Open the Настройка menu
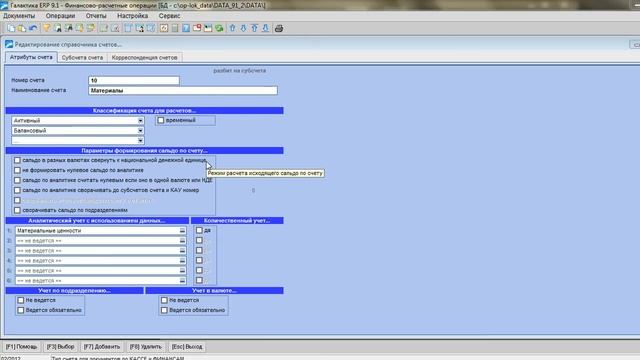640x360 pixels. pyautogui.click(x=133, y=16)
